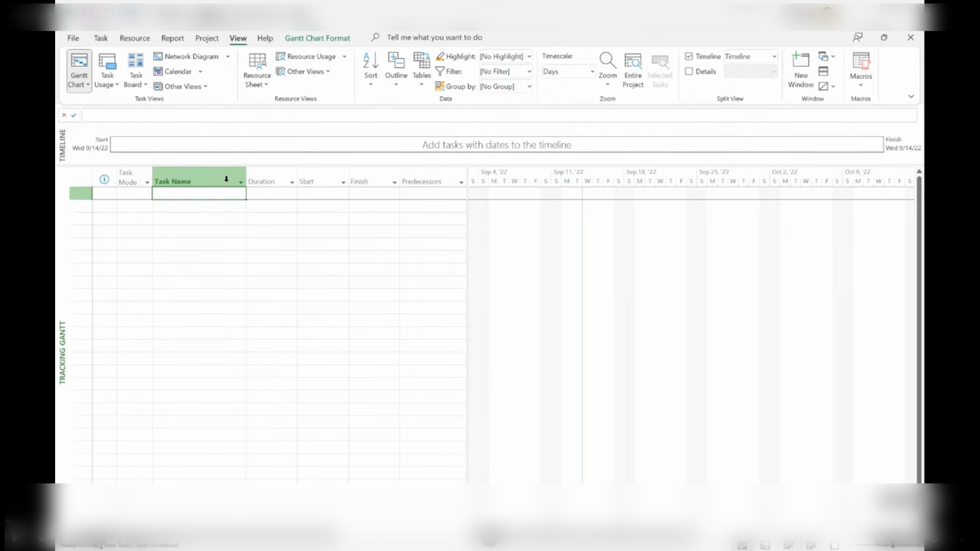980x551 pixels.
Task: Click the Tables icon
Action: click(x=422, y=61)
